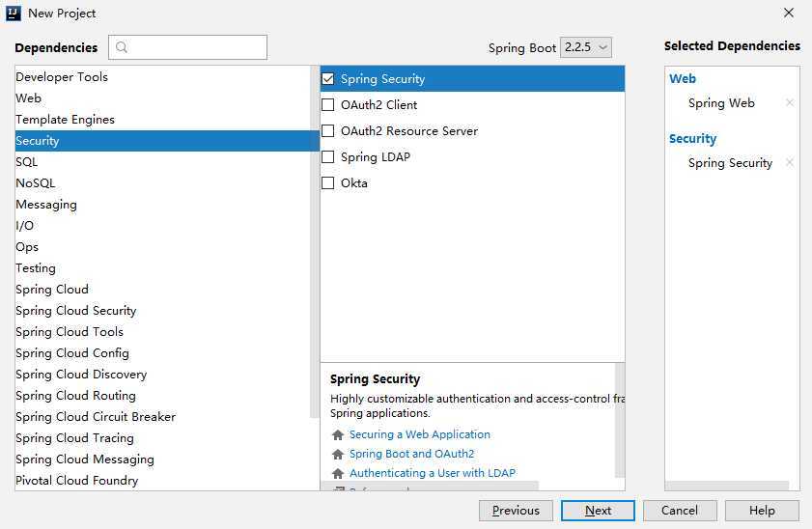Choose the Developer Tools category
Viewport: 812px width, 529px height.
click(167, 77)
